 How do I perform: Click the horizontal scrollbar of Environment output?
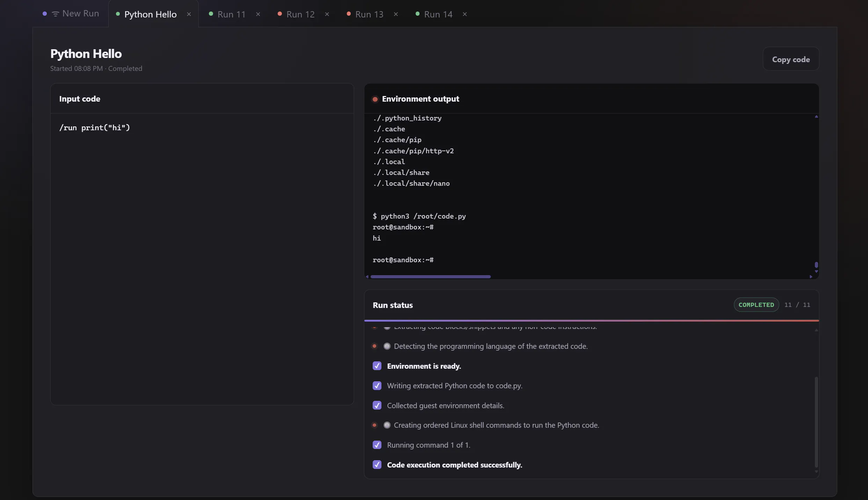point(431,277)
